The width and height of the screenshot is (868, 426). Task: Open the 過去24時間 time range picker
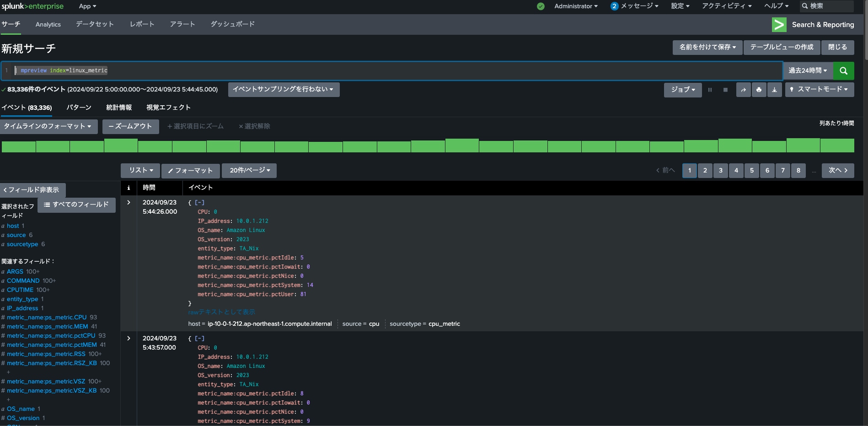pos(808,71)
